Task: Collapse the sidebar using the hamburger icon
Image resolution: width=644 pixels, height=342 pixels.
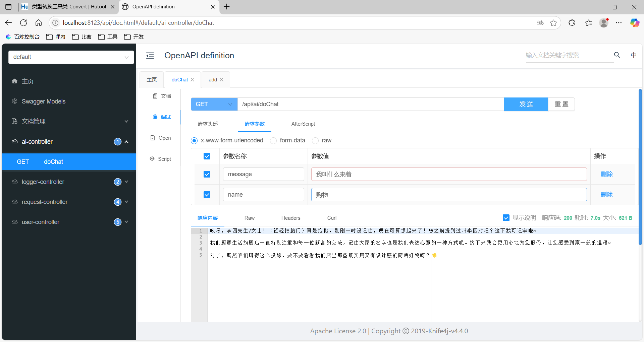Action: (150, 56)
